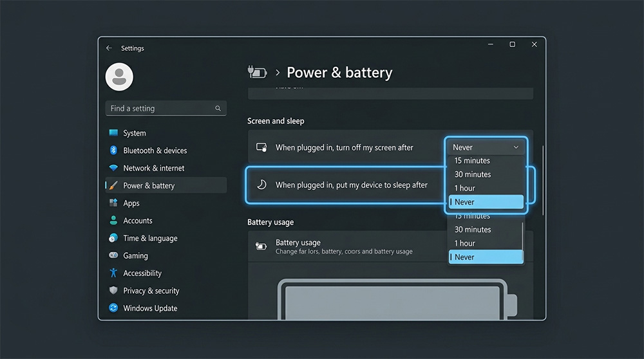Viewport: 644px width, 359px height.
Task: Click the screen icon beside turn off my screen
Action: point(261,147)
